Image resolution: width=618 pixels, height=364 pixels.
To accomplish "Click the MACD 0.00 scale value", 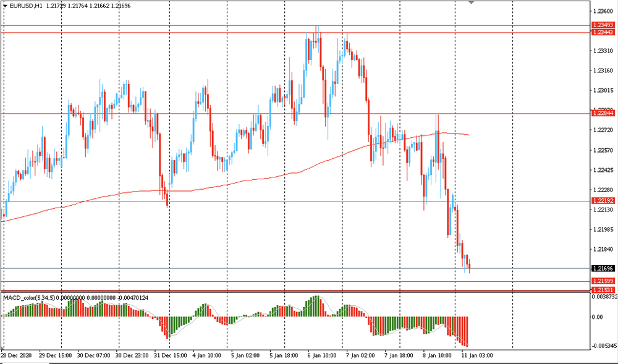I will point(598,317).
